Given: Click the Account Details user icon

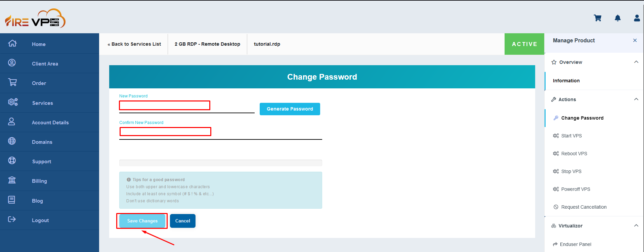Looking at the screenshot, I should (11, 122).
